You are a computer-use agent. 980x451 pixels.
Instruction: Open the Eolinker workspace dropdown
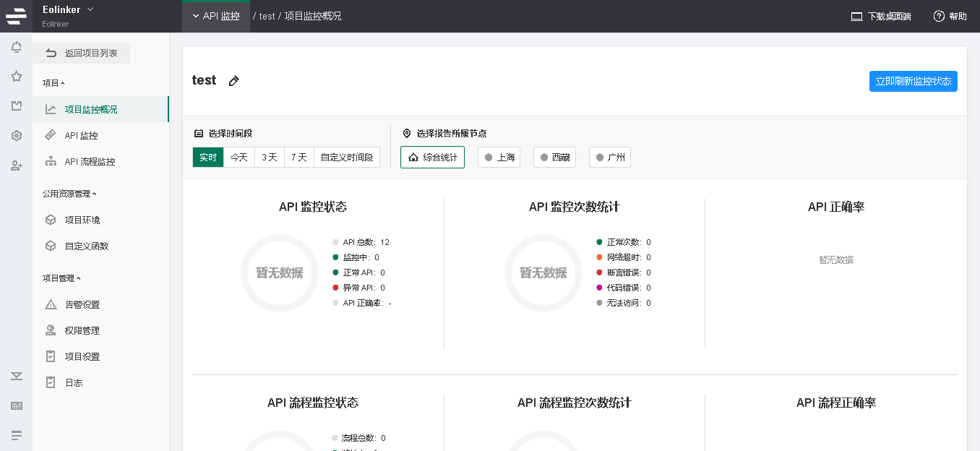point(69,9)
